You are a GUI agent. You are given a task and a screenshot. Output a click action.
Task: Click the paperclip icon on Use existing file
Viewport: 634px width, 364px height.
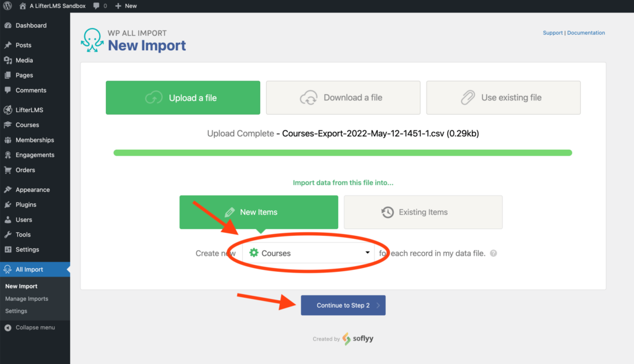pyautogui.click(x=468, y=97)
